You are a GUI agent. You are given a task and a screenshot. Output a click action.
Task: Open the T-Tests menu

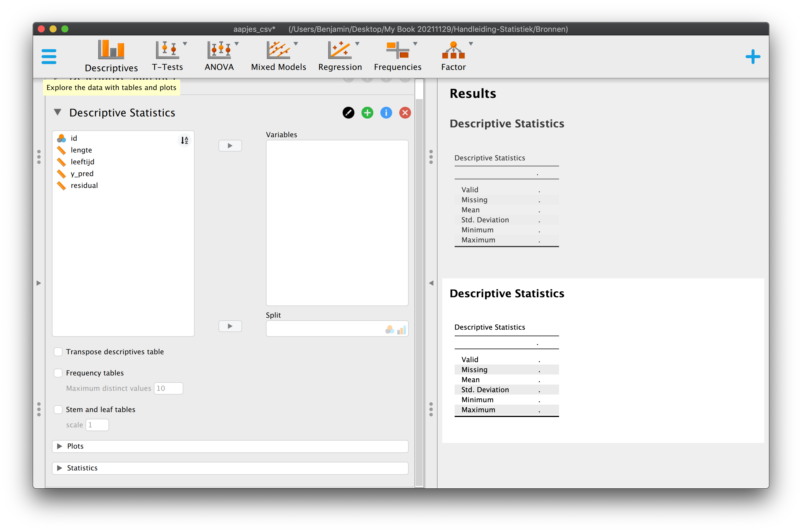coord(167,56)
